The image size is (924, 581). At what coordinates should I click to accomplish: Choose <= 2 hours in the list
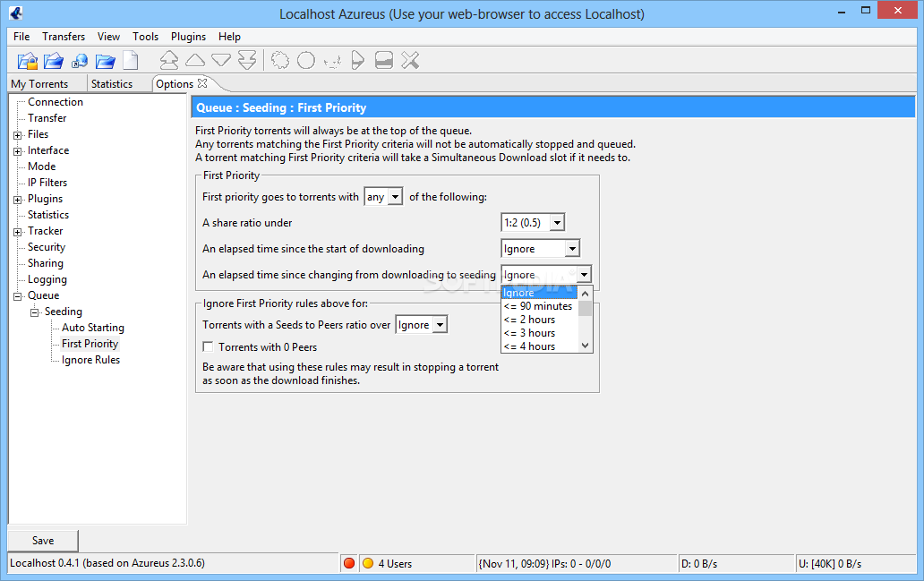[539, 320]
